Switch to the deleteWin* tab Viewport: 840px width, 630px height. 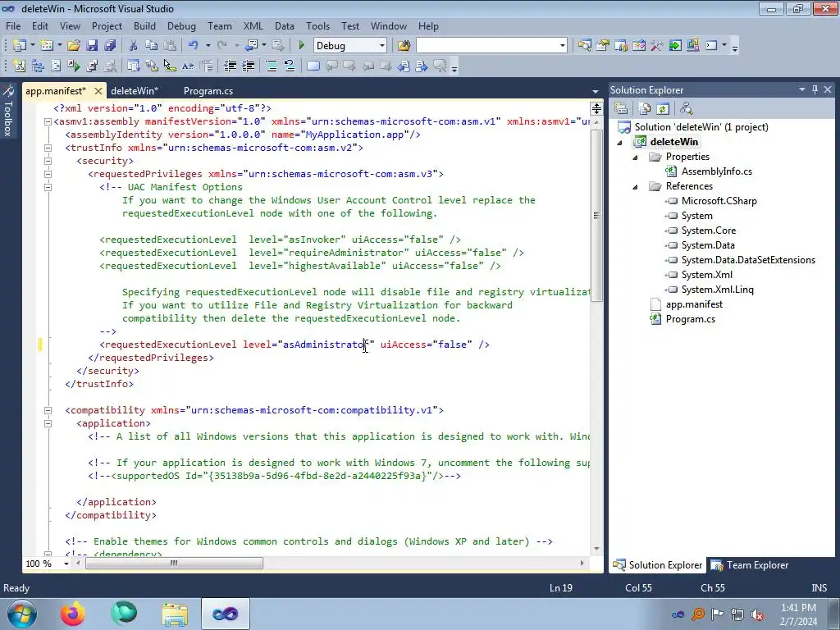click(x=135, y=91)
